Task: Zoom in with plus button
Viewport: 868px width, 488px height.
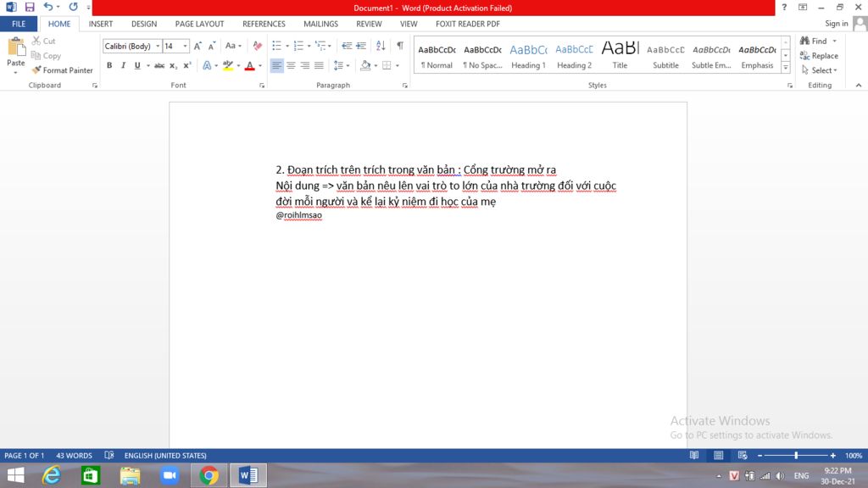Action: (x=832, y=455)
